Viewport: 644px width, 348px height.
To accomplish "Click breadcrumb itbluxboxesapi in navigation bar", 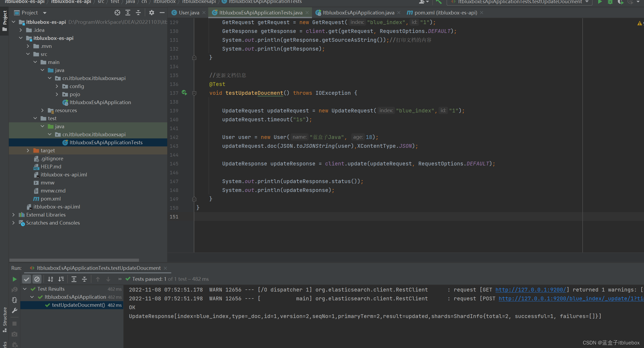I will point(199,2).
